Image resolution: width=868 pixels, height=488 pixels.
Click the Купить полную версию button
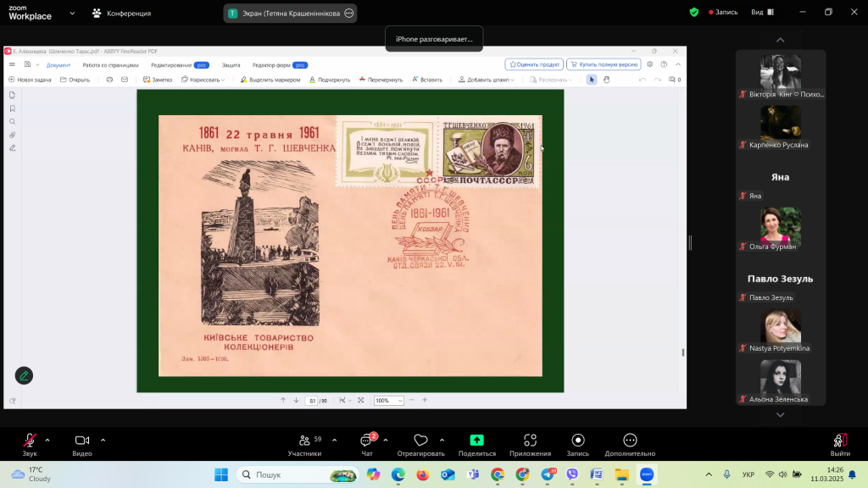(603, 64)
